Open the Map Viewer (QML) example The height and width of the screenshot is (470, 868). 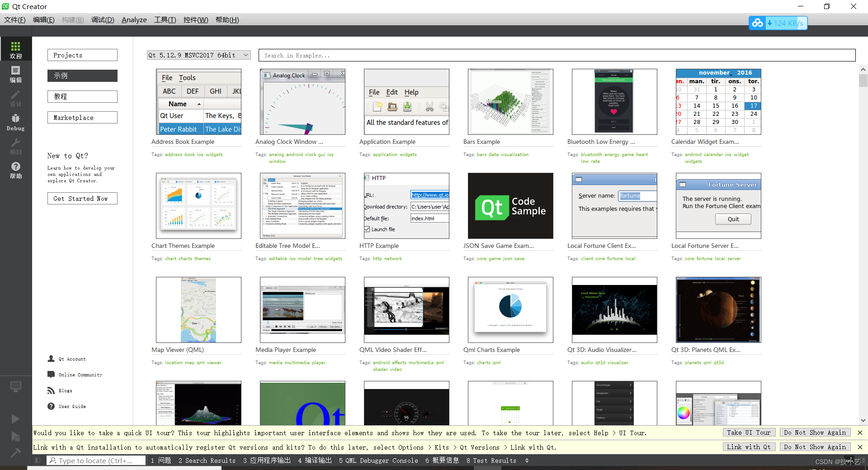pyautogui.click(x=198, y=310)
